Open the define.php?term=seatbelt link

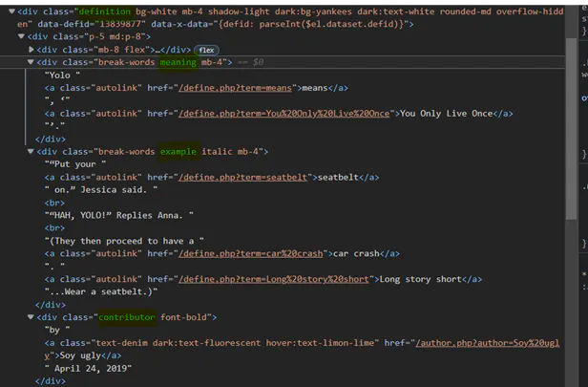pyautogui.click(x=242, y=177)
